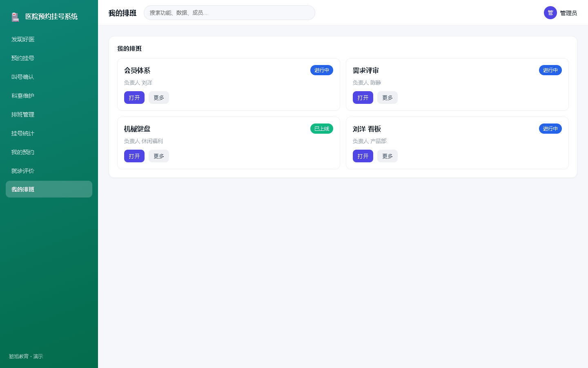Image resolution: width=588 pixels, height=368 pixels.
Task: Click the hospital logo icon in sidebar
Action: coord(16,17)
